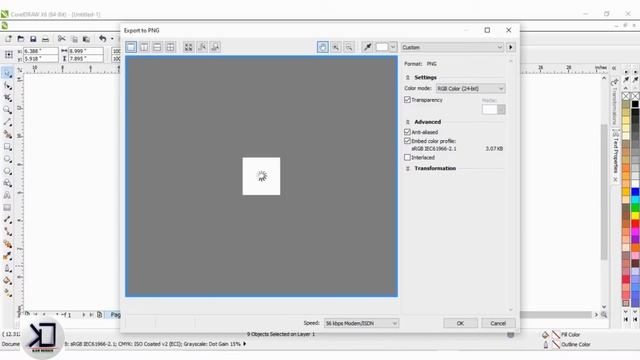Click the object height field 7.895

pyautogui.click(x=85, y=59)
